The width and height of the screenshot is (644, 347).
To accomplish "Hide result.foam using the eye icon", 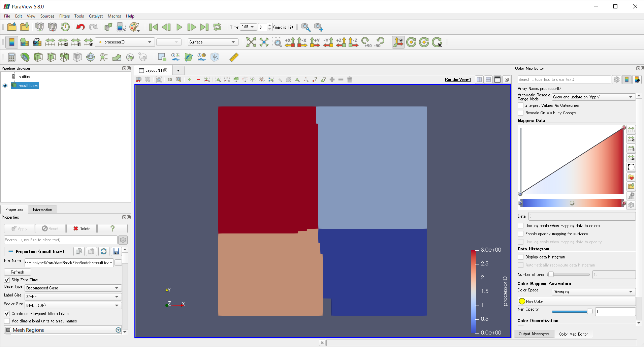I will [x=5, y=86].
